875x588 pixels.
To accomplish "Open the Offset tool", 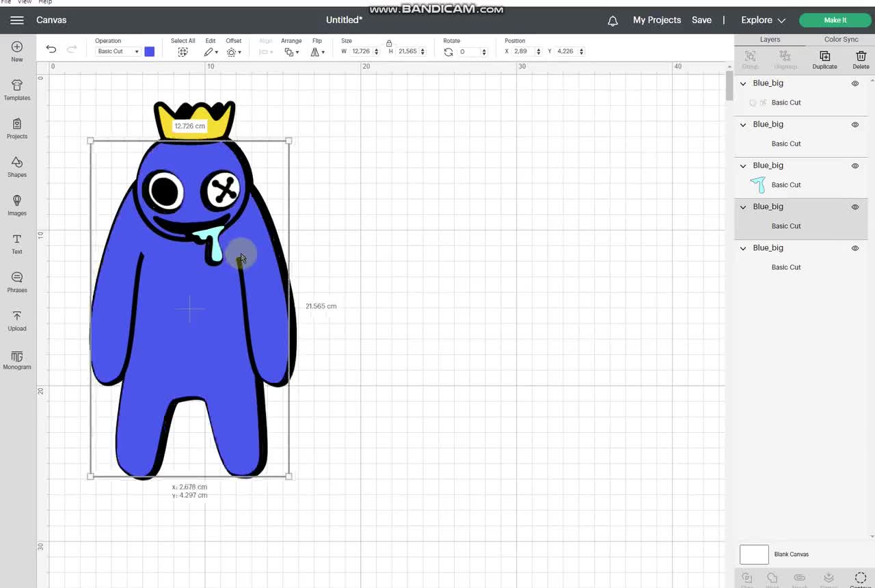I will [232, 52].
